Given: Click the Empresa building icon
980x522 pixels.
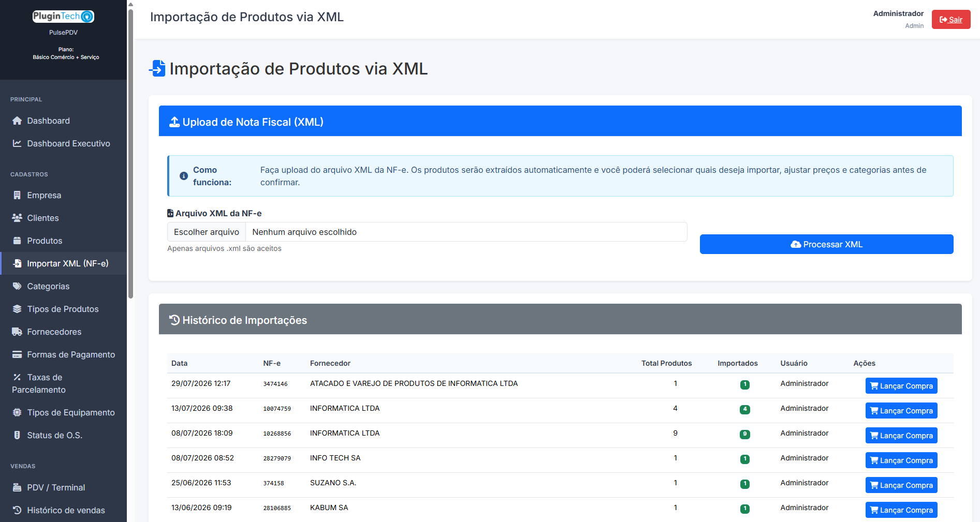Looking at the screenshot, I should click(17, 195).
